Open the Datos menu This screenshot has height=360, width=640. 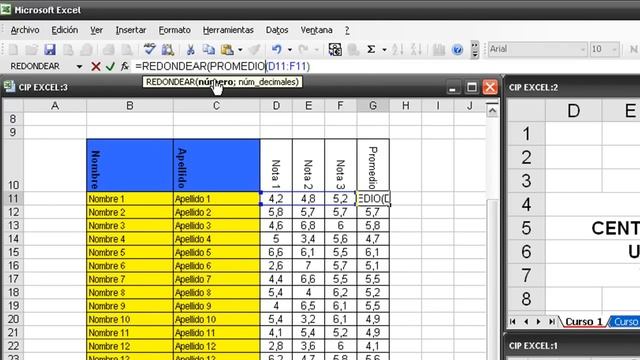277,30
